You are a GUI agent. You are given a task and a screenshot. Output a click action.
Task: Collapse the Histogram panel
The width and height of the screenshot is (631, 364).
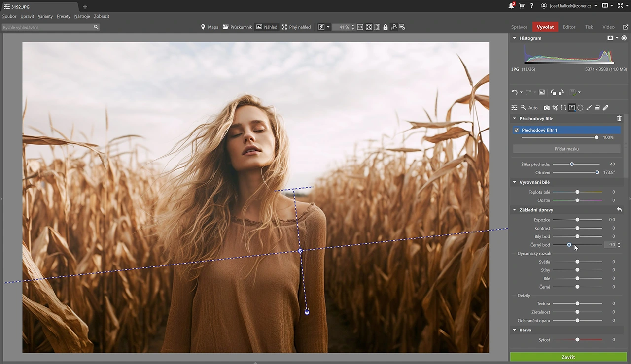click(514, 38)
